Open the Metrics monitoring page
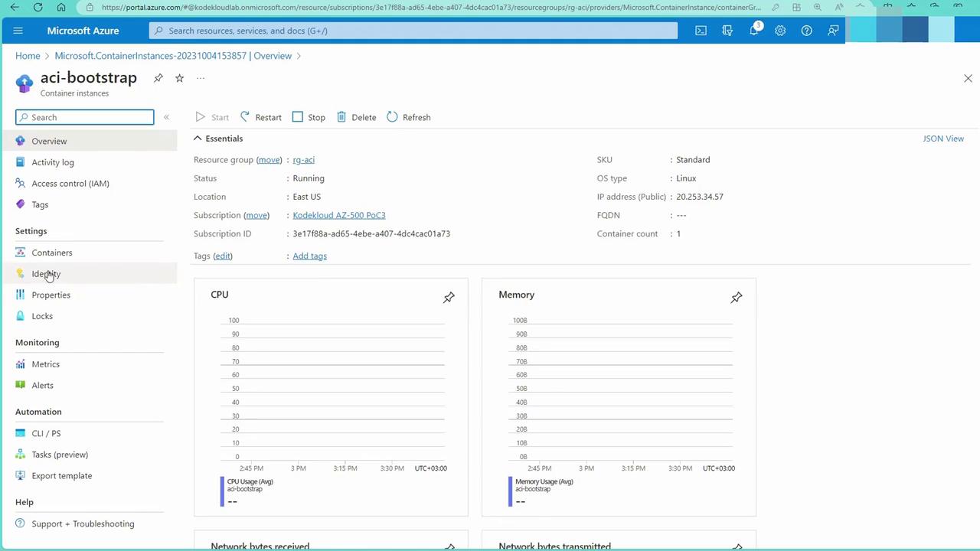Image resolution: width=980 pixels, height=551 pixels. click(45, 364)
